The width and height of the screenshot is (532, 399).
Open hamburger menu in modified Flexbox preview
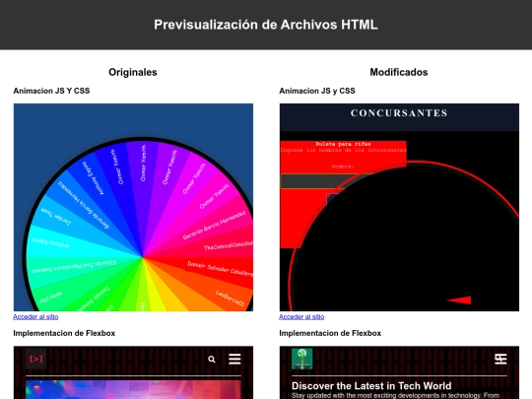click(x=500, y=359)
